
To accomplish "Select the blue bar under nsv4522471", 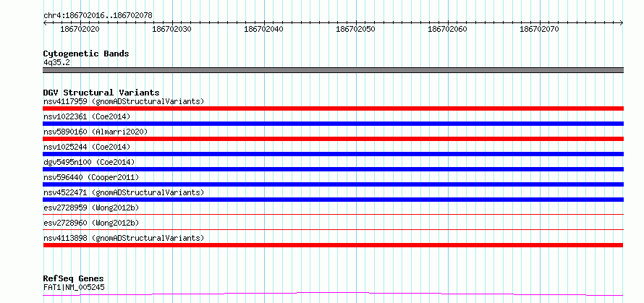I will tap(333, 200).
